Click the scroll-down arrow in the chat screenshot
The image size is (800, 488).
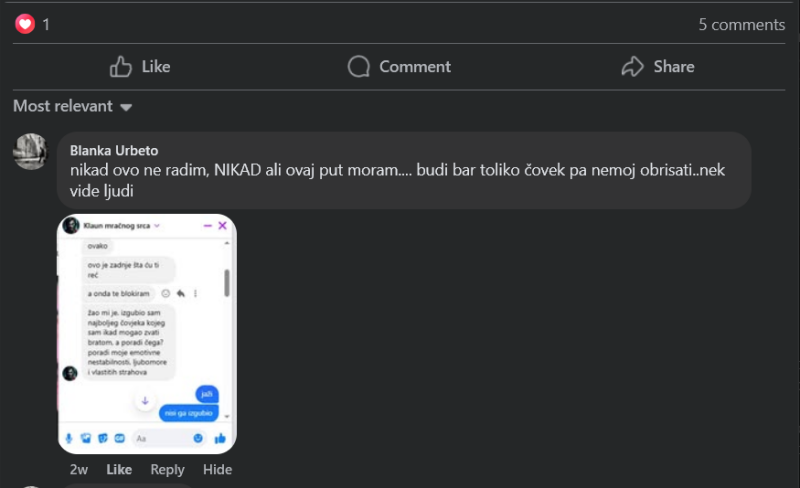click(x=145, y=401)
